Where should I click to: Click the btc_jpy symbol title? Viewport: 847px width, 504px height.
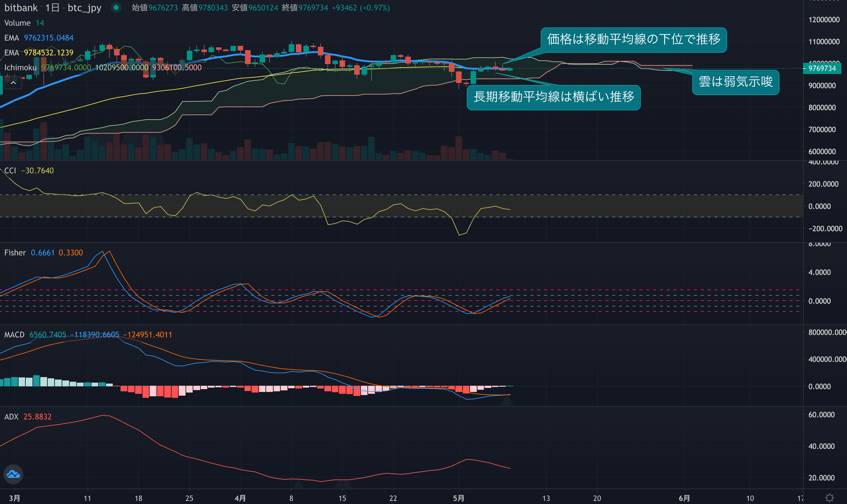click(x=84, y=7)
